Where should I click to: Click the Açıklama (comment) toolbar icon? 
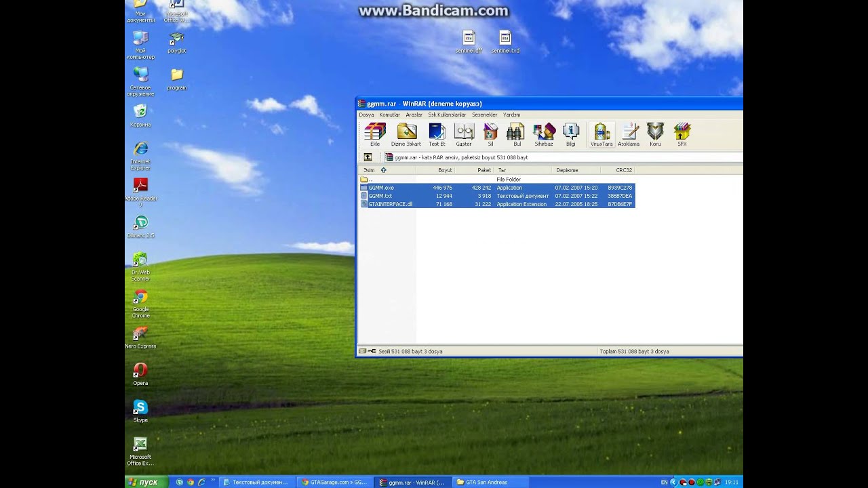coord(629,134)
